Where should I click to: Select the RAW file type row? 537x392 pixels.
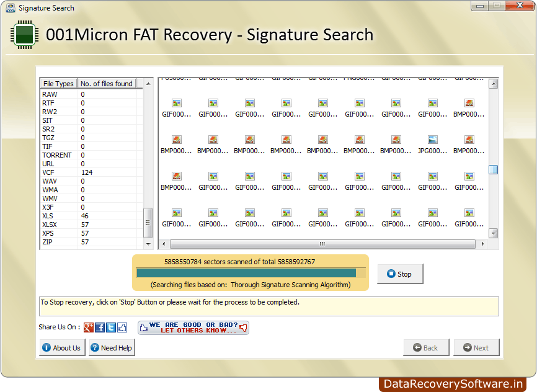(91, 94)
